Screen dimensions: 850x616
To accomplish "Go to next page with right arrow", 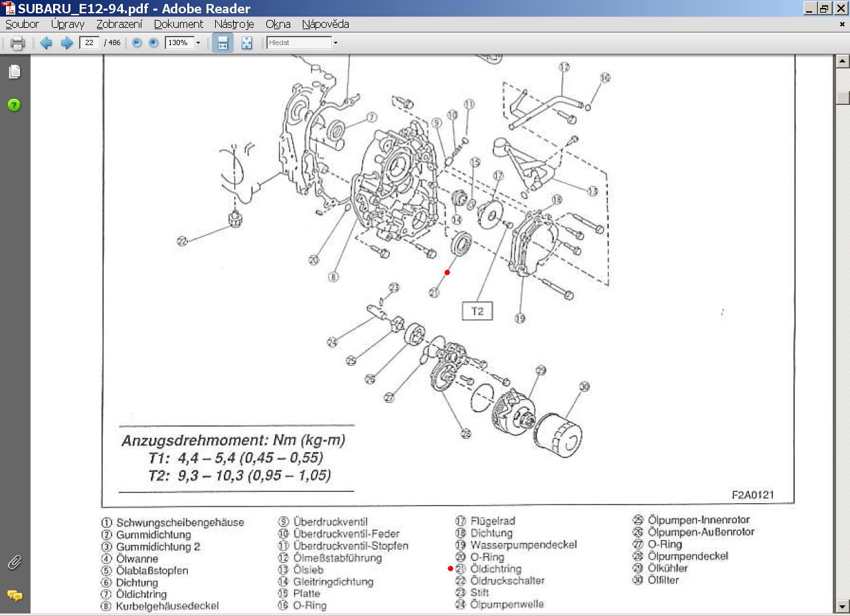I will [66, 43].
